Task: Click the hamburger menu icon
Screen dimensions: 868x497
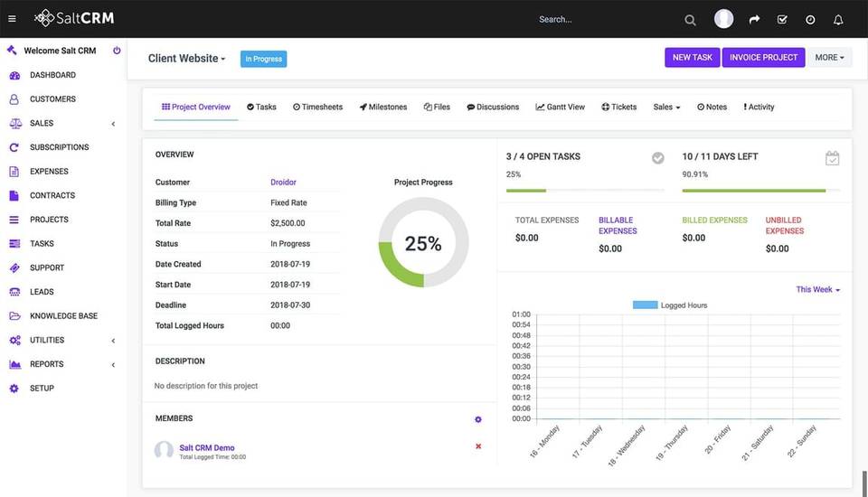Action: click(12, 18)
